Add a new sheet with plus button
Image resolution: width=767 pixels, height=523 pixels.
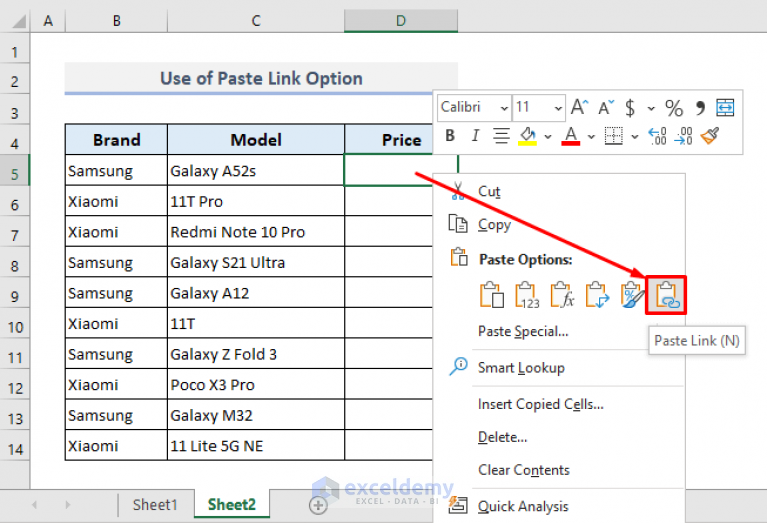(x=318, y=506)
